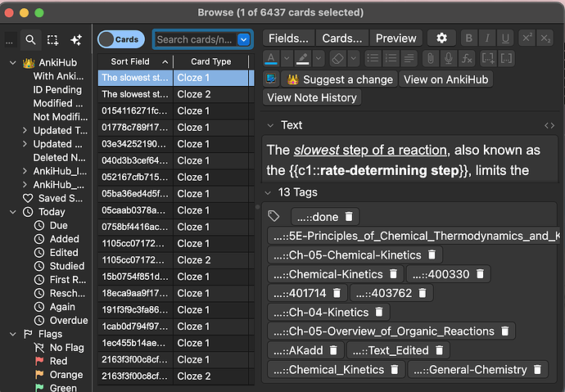The image size is (565, 392).
Task: Open Saved S... searches item
Action: tap(60, 198)
